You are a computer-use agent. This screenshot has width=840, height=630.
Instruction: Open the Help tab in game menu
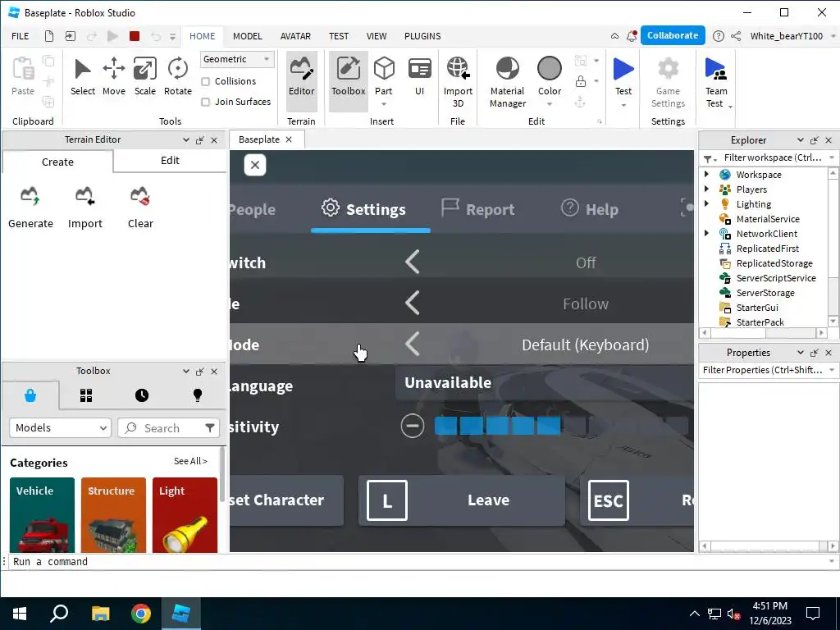[590, 209]
